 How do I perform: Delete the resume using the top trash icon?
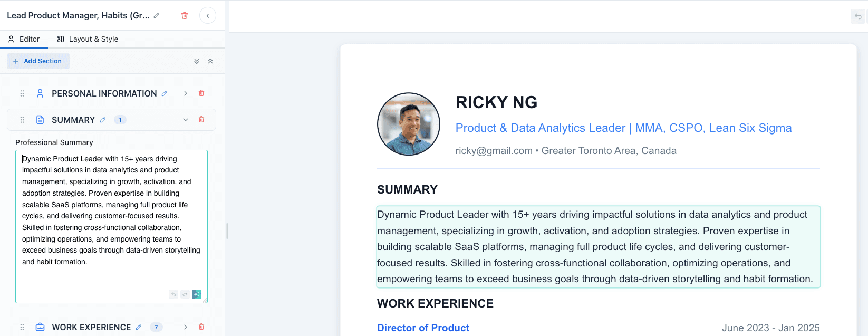tap(185, 15)
